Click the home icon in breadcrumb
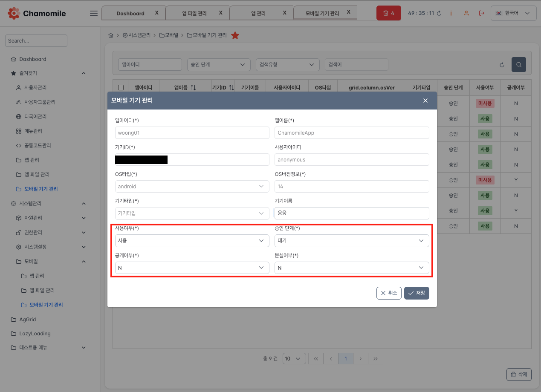The width and height of the screenshot is (541, 392). pos(111,35)
